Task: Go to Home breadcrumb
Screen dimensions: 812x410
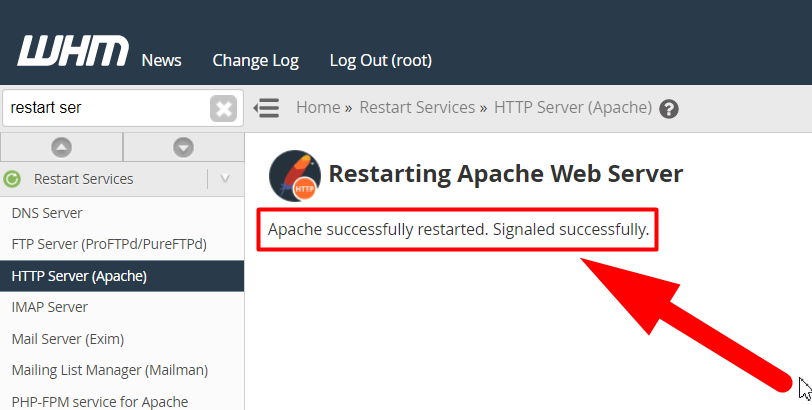Action: [318, 108]
